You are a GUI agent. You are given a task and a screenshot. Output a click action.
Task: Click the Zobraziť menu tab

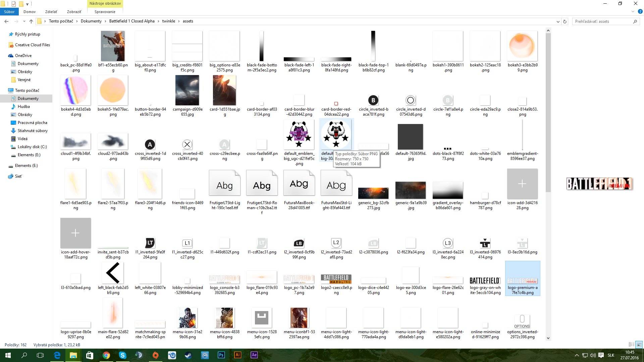[73, 12]
